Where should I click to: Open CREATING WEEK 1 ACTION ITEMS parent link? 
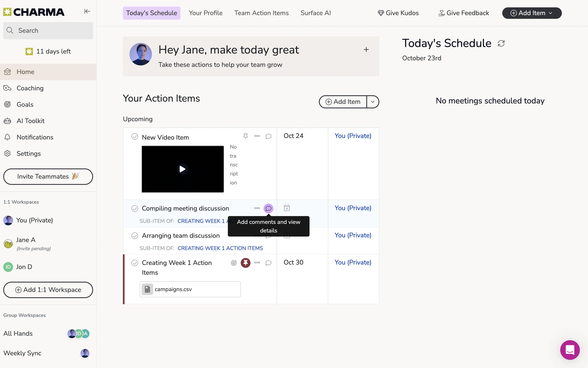220,248
